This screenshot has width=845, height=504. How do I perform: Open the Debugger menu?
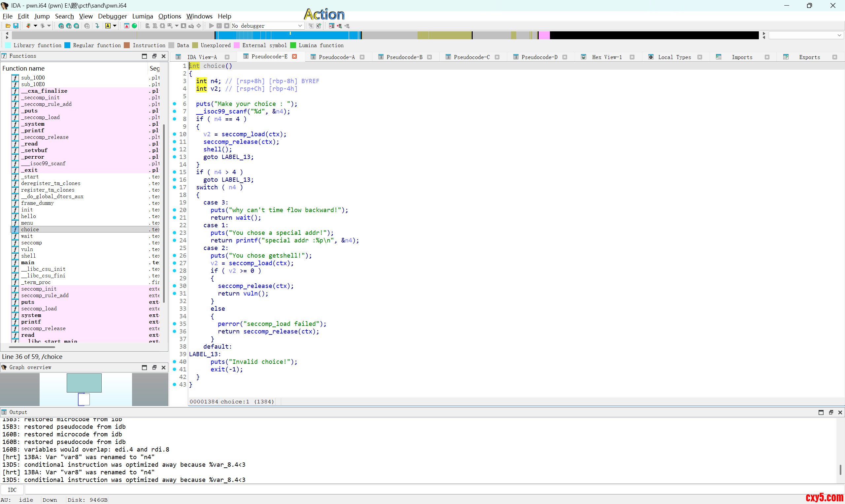pos(112,16)
